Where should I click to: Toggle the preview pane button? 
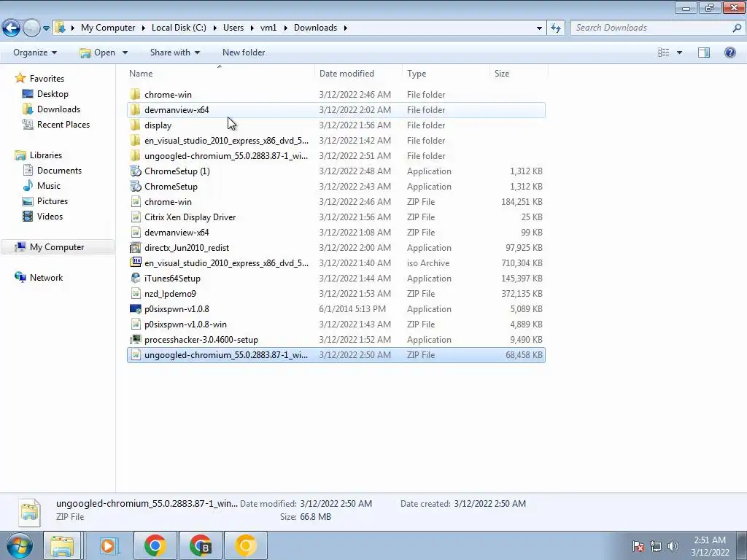point(704,52)
